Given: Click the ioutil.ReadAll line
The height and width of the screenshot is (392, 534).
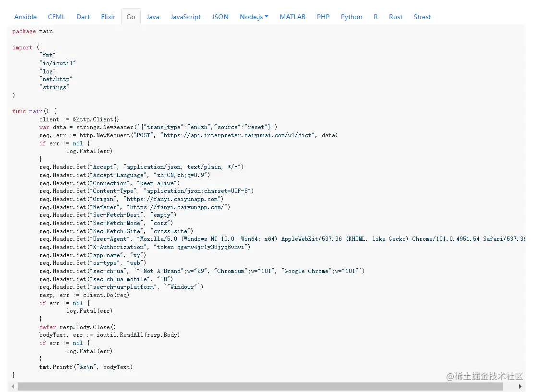Looking at the screenshot, I should tap(109, 335).
